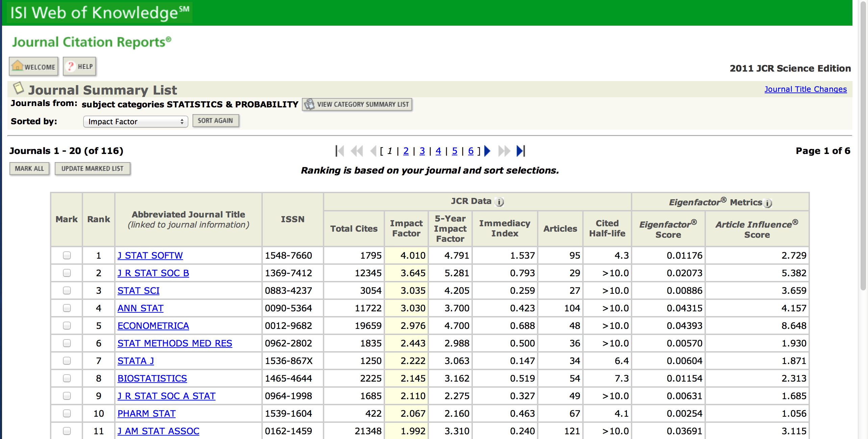868x439 pixels.
Task: Go to page 6 link
Action: pos(471,151)
